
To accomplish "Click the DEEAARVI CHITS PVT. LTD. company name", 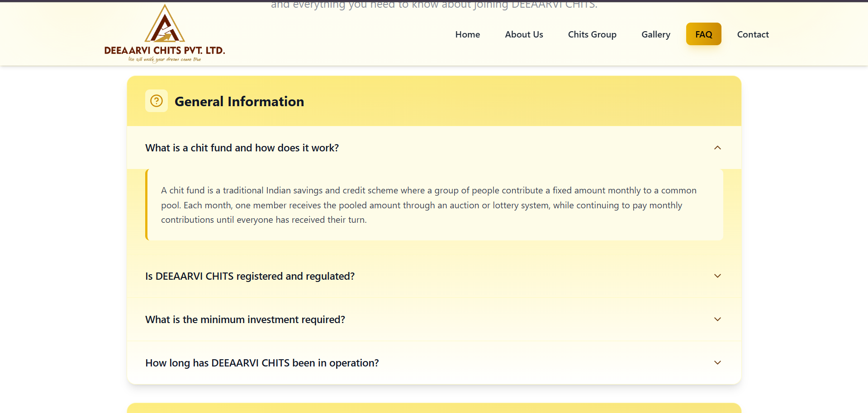I will pos(165,50).
